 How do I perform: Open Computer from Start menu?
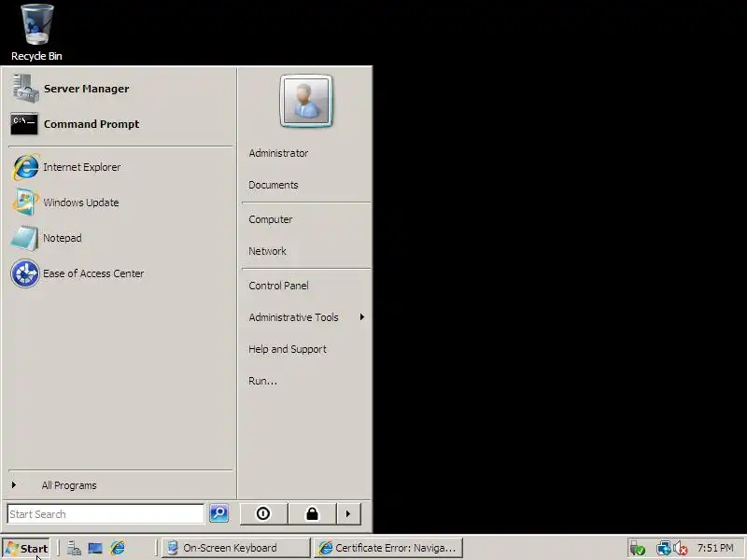[306, 219]
